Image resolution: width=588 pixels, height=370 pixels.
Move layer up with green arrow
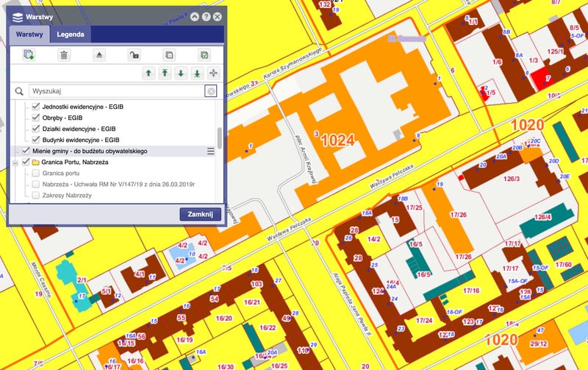148,74
